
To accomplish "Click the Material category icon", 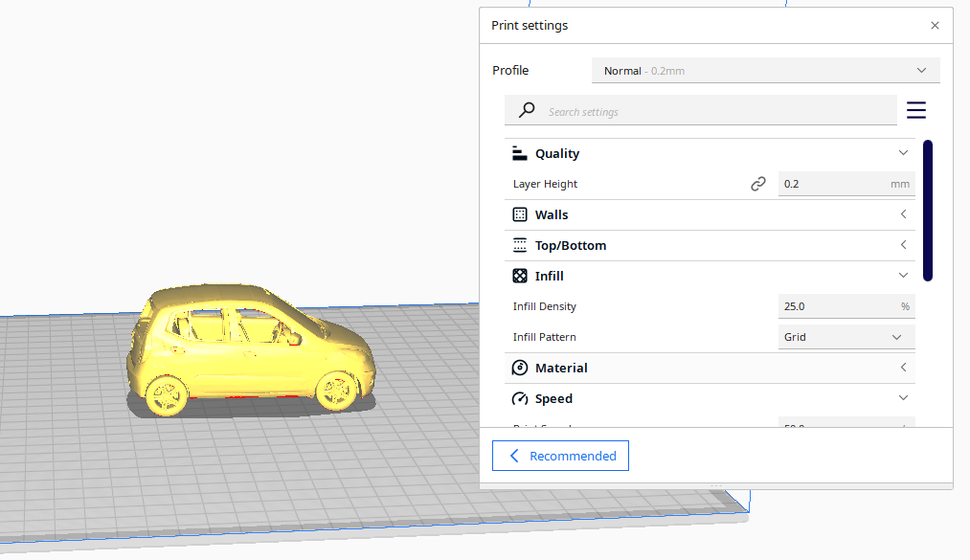I will click(520, 368).
